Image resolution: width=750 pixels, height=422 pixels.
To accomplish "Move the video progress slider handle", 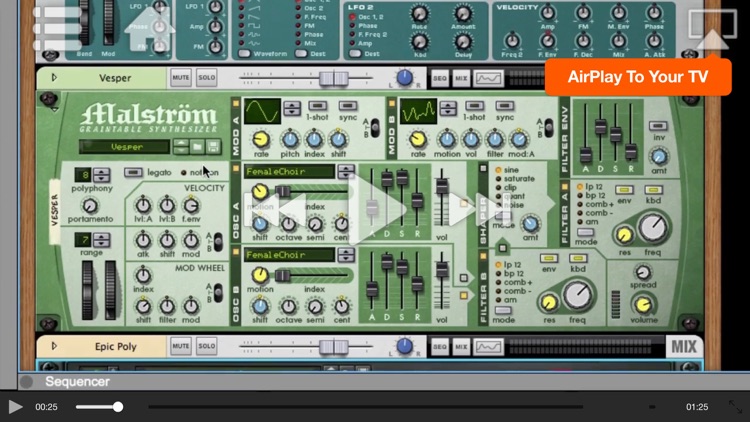I will tap(118, 407).
